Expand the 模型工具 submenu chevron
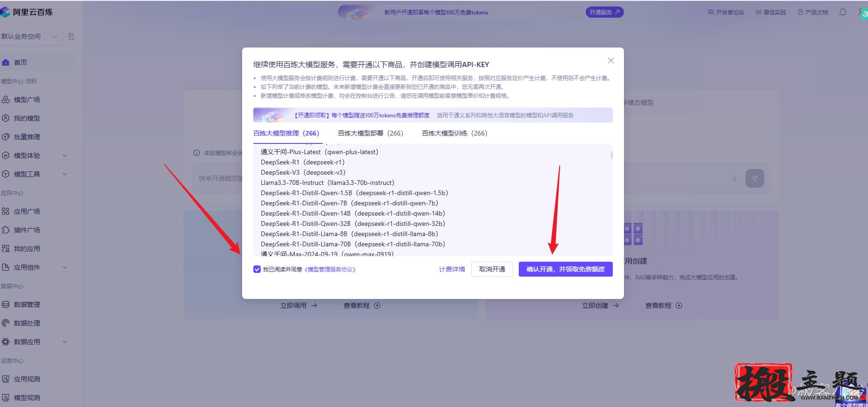Viewport: 868px width, 407px height. click(x=65, y=174)
